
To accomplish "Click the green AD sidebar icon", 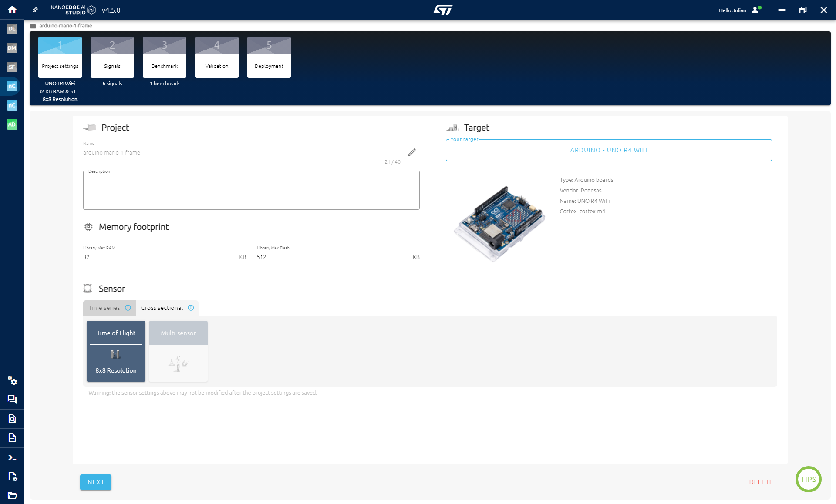I will [x=12, y=124].
